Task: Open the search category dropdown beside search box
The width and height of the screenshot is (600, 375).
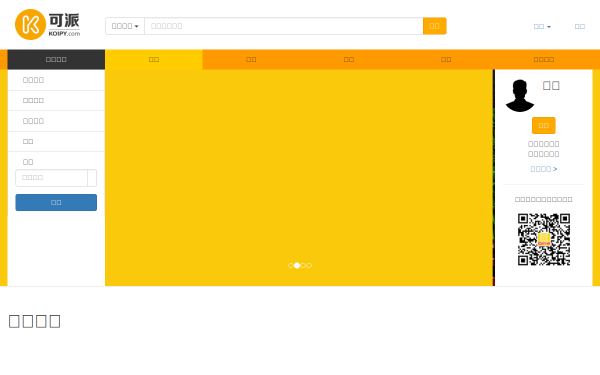Action: pyautogui.click(x=125, y=26)
